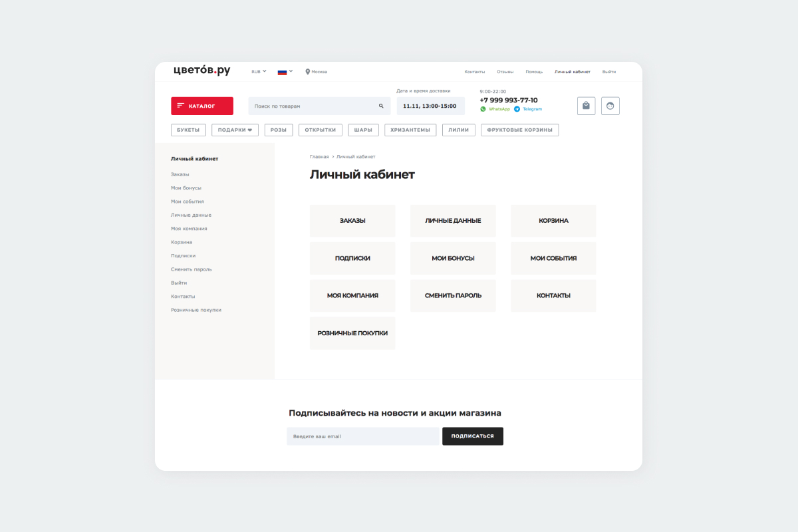Open Контакты in top navigation
798x532 pixels.
475,72
